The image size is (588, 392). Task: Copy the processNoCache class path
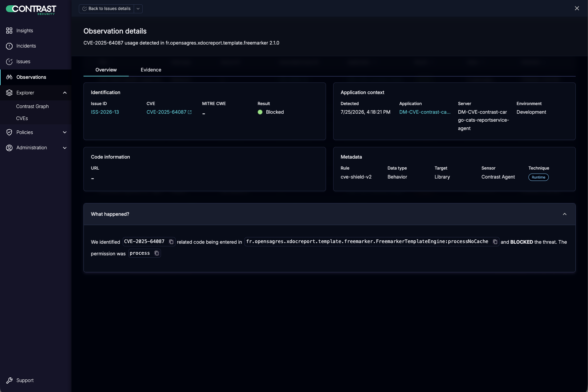click(x=495, y=242)
